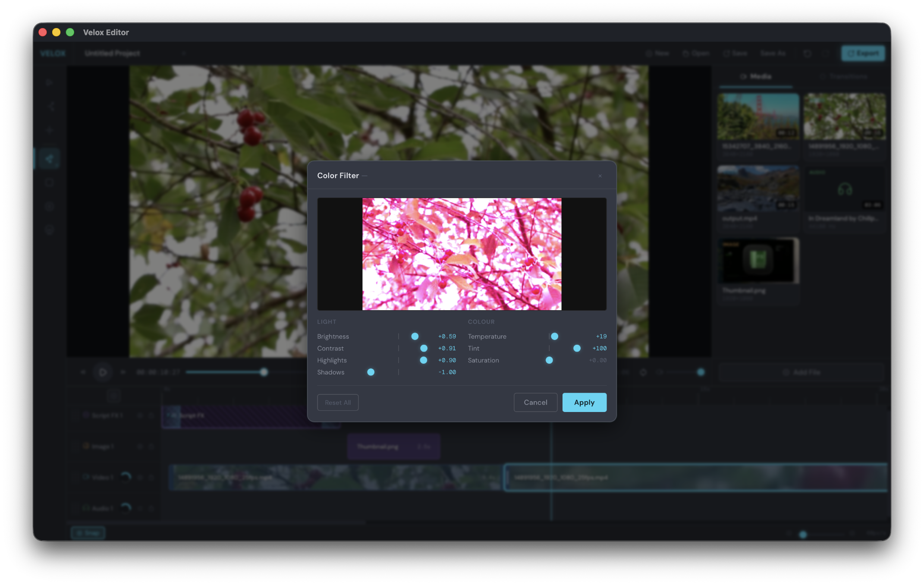Viewport: 924px width, 585px height.
Task: Click the pink filter preview image
Action: point(462,254)
